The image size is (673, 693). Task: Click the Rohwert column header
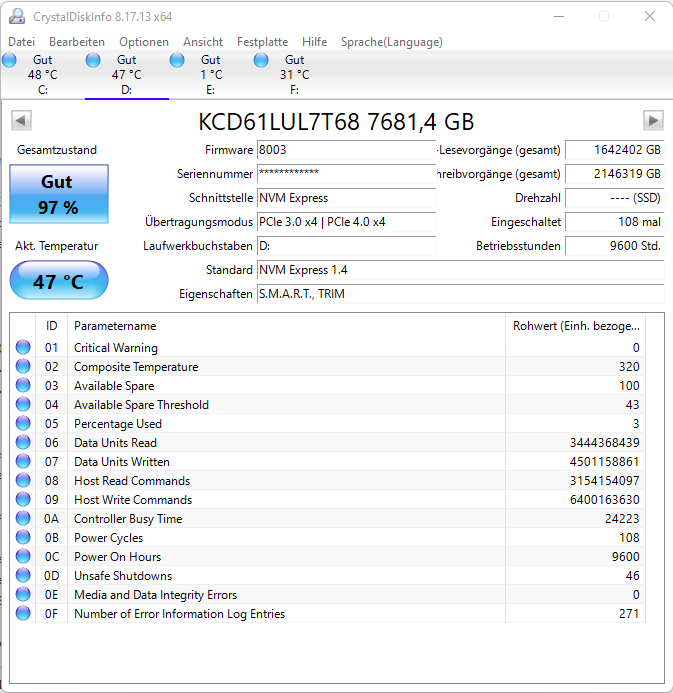pyautogui.click(x=576, y=326)
